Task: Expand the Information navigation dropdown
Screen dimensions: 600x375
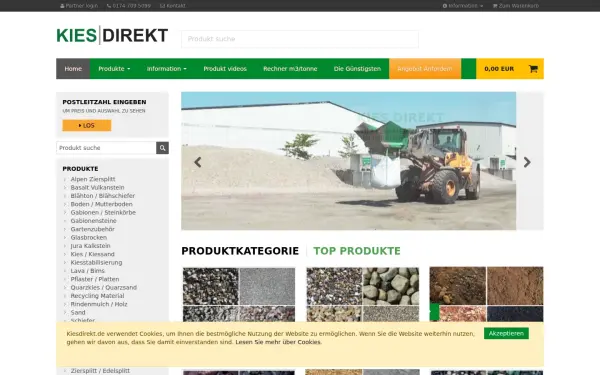Action: [166, 69]
